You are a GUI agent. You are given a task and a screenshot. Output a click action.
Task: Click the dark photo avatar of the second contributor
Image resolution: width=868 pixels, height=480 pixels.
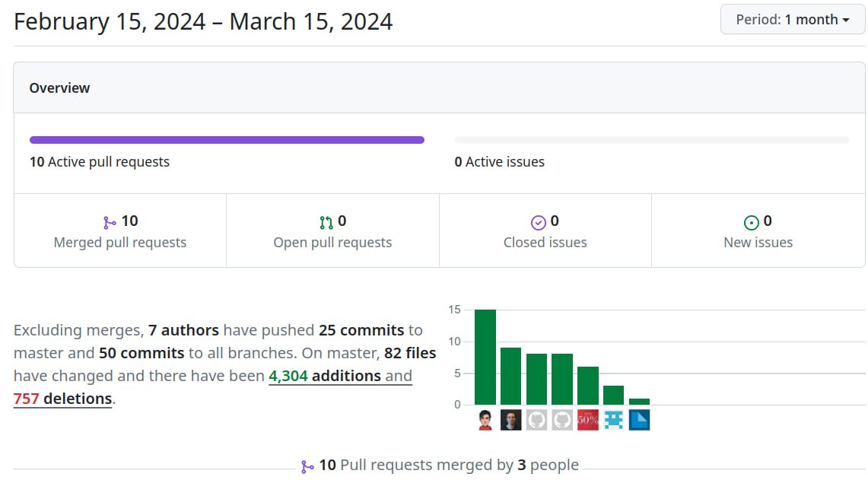[511, 420]
